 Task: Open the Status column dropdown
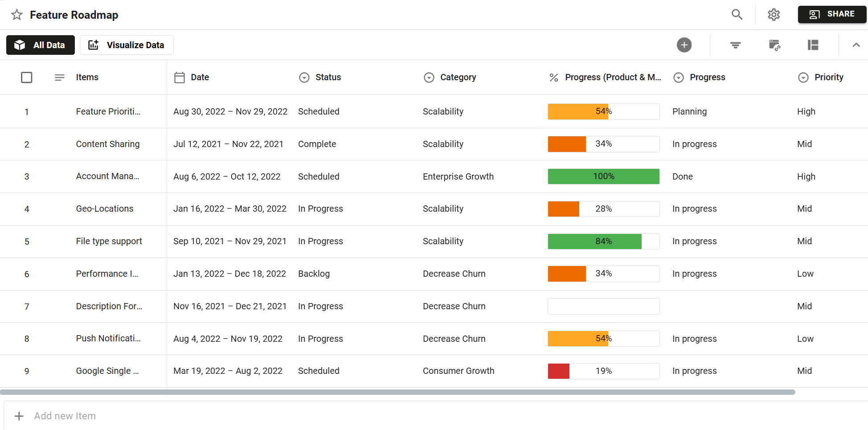pos(304,78)
